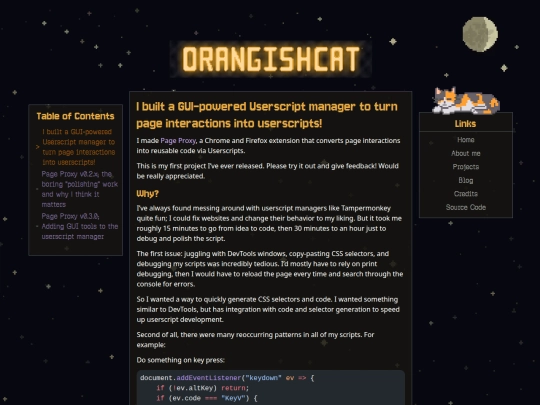
Task: Go to the About me page
Action: (466, 153)
